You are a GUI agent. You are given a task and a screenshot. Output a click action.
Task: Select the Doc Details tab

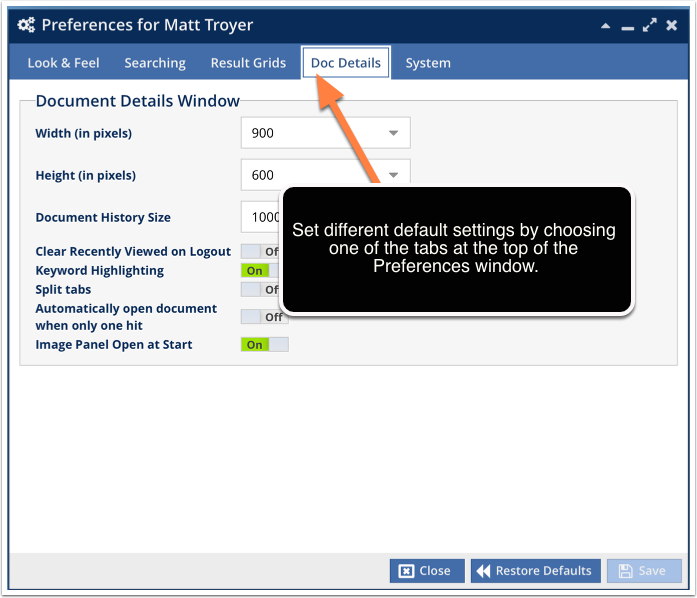[346, 63]
